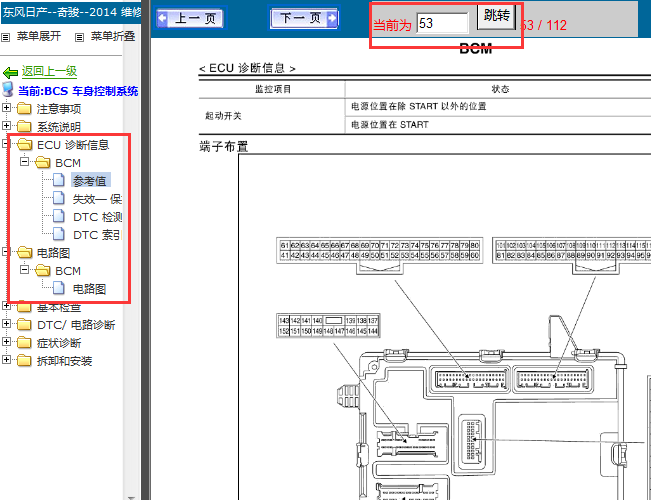
Task: Click the 监控项目 table header
Action: [x=273, y=89]
